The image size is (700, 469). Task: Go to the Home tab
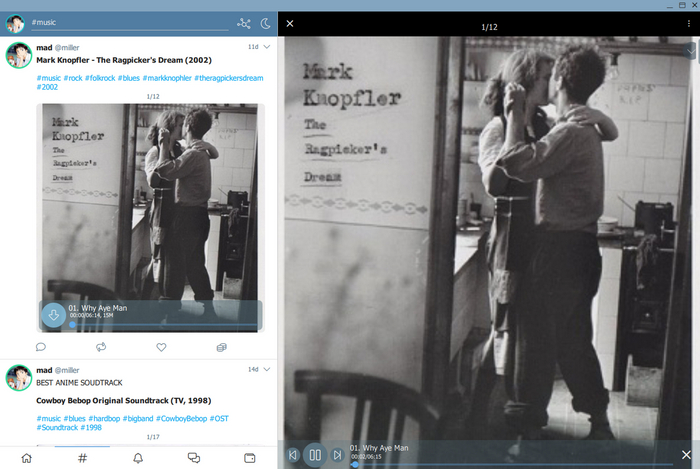(x=27, y=458)
